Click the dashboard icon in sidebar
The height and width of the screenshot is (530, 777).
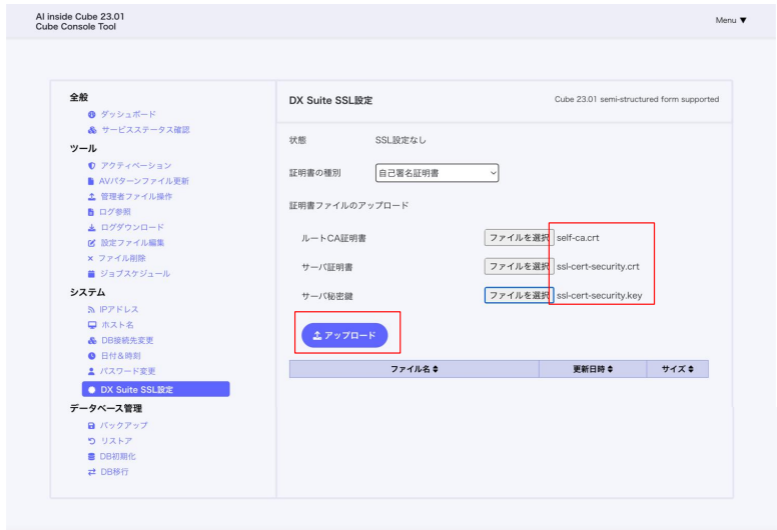(x=92, y=114)
